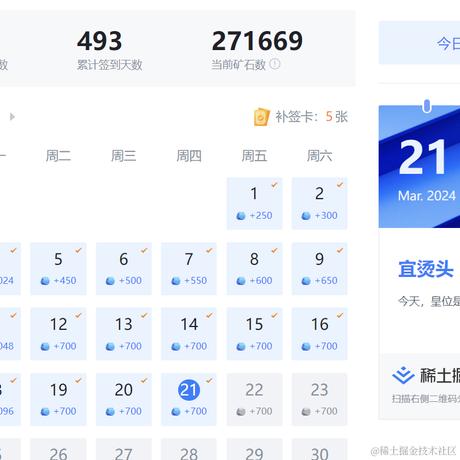The image size is (460, 460).
Task: Click the calendar ring at the top of the date card
Action: point(427,106)
